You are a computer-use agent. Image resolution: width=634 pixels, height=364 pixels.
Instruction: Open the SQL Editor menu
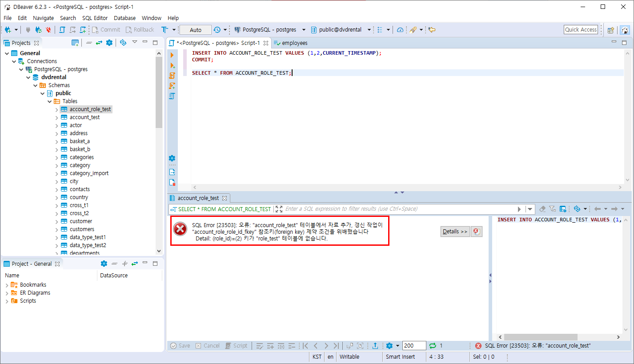(x=95, y=18)
